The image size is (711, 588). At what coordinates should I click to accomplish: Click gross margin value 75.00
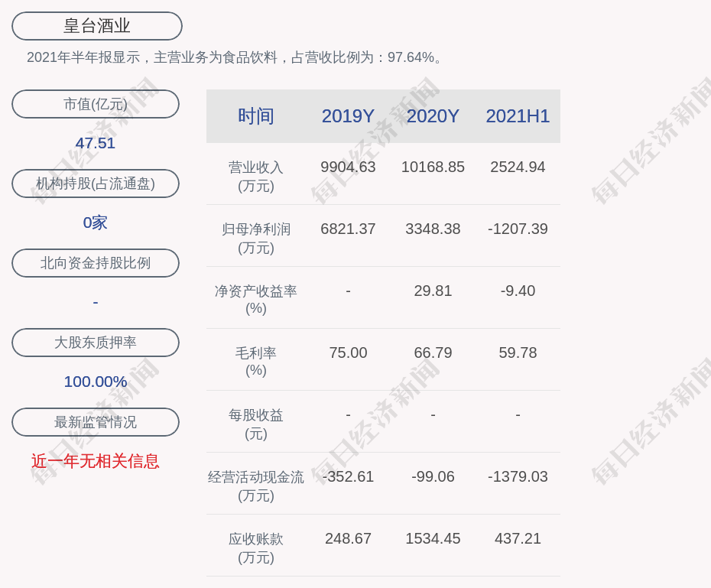(349, 352)
